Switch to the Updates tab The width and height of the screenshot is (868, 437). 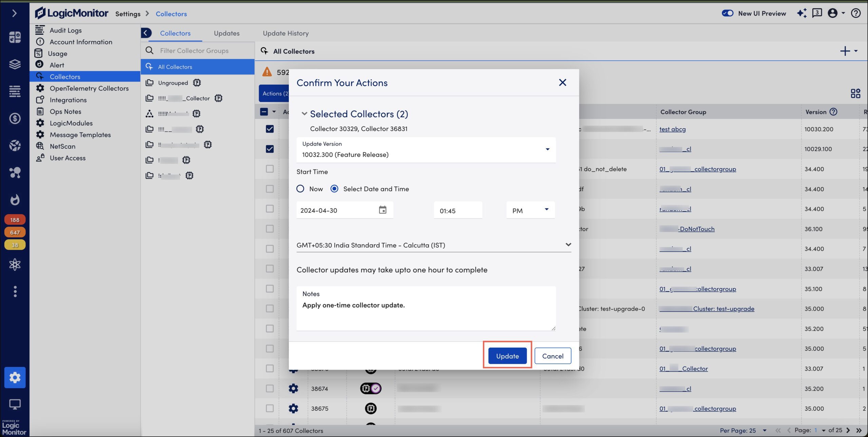pyautogui.click(x=226, y=33)
